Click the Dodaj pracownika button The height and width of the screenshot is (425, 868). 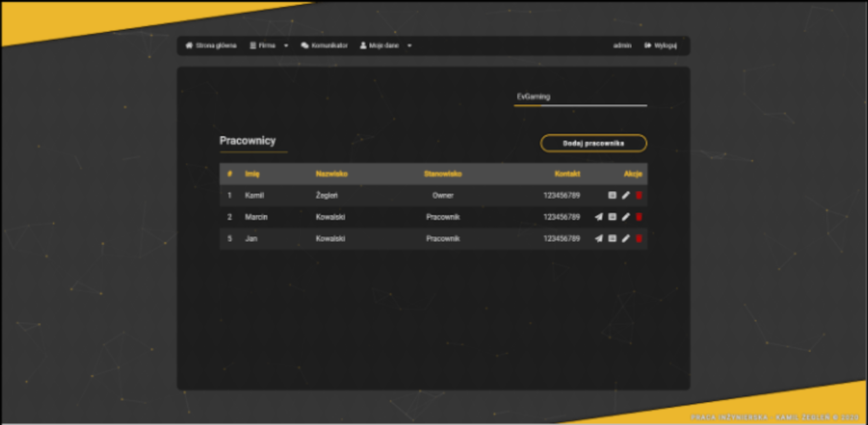coord(593,143)
